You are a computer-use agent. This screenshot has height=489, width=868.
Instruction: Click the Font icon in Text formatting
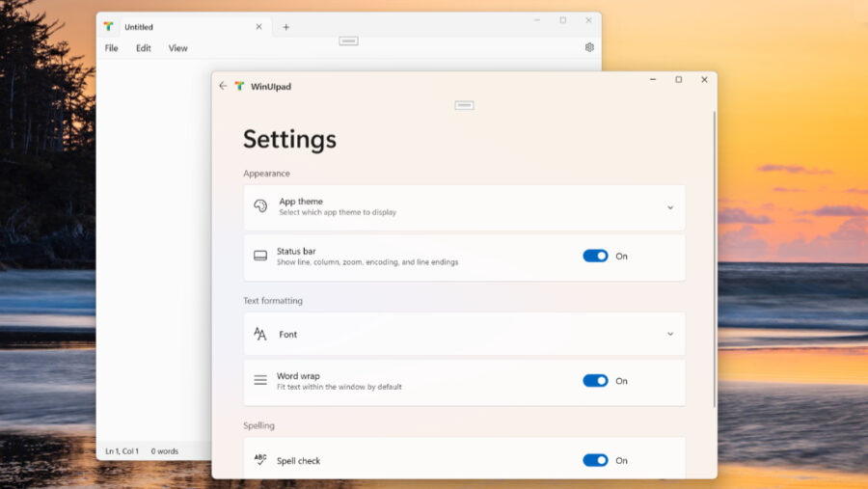coord(260,334)
